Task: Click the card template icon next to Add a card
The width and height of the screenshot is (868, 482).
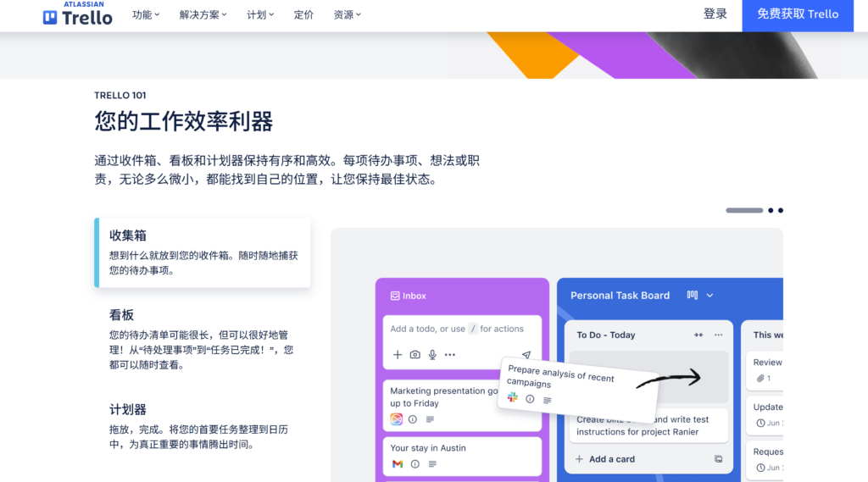Action: click(718, 459)
